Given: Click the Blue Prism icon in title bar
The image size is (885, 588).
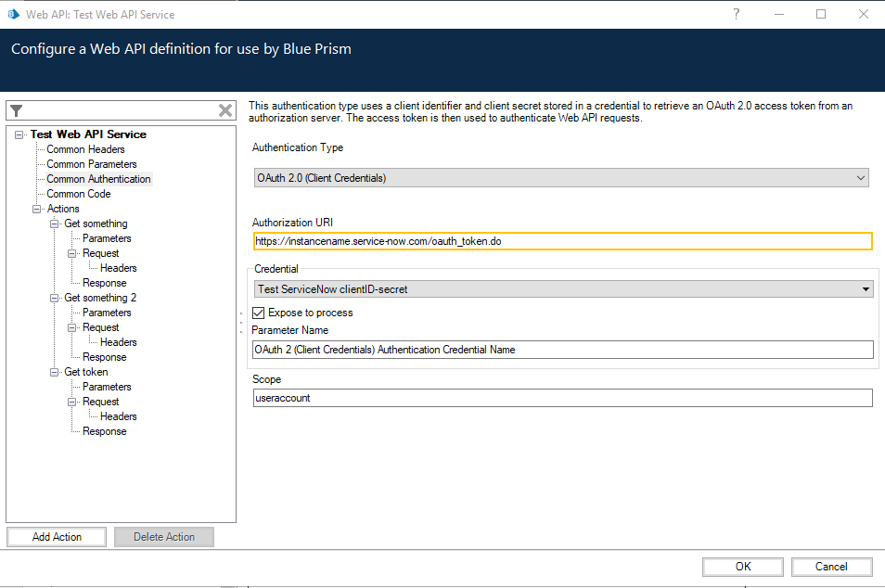Looking at the screenshot, I should 13,14.
